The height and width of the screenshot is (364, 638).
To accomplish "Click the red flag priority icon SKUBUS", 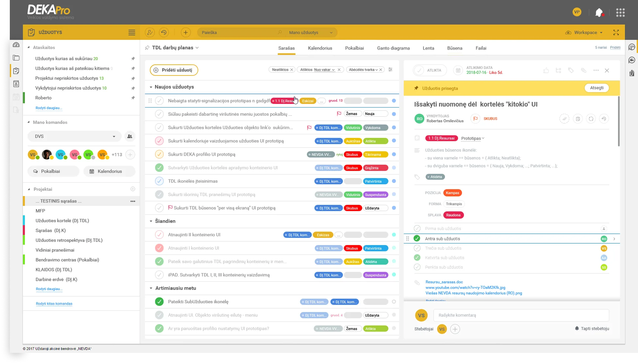I will tap(475, 119).
